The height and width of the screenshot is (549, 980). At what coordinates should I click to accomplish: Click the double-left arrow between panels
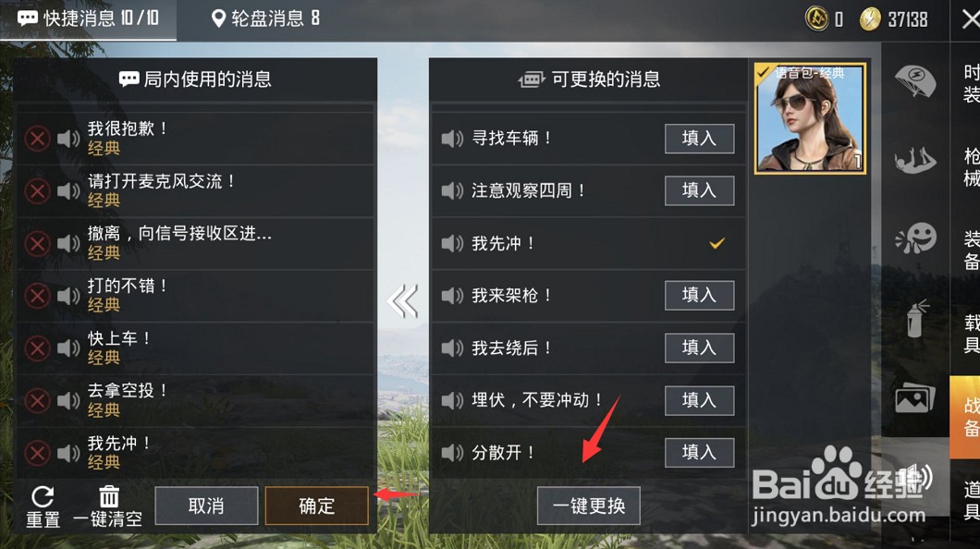(402, 301)
